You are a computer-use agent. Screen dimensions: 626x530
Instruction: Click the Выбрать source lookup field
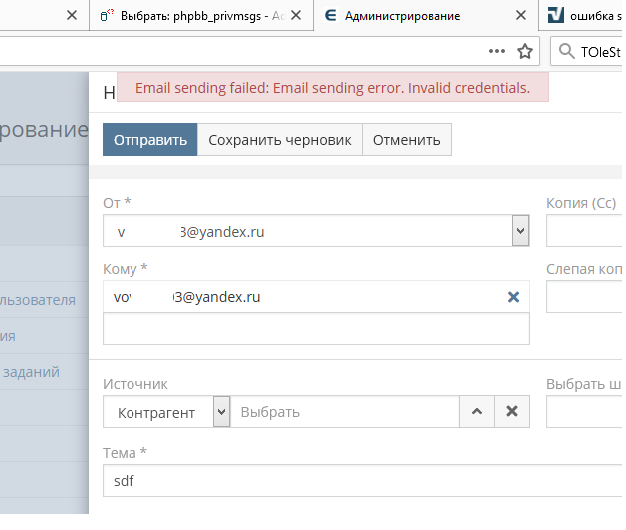point(345,412)
